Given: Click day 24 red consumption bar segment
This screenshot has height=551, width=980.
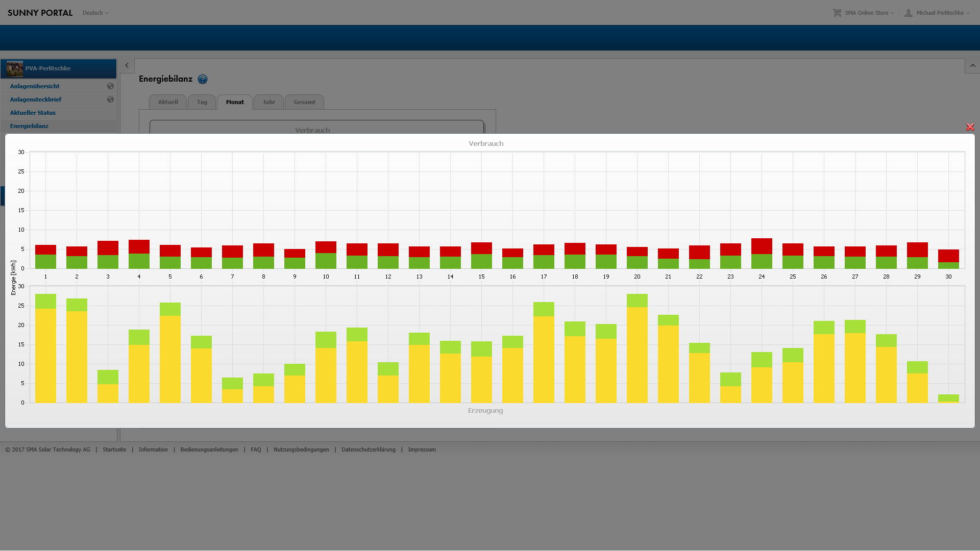Looking at the screenshot, I should coord(762,246).
